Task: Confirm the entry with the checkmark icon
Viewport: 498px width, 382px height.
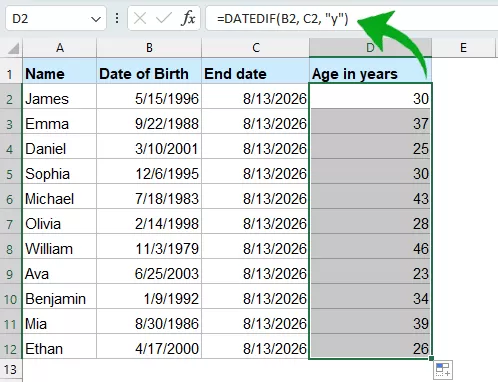Action: point(164,18)
